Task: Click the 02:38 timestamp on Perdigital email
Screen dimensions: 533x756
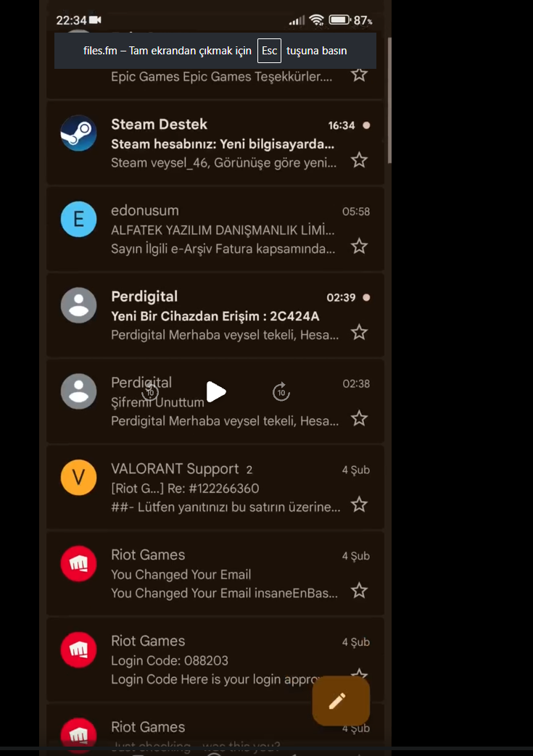Action: coord(356,383)
